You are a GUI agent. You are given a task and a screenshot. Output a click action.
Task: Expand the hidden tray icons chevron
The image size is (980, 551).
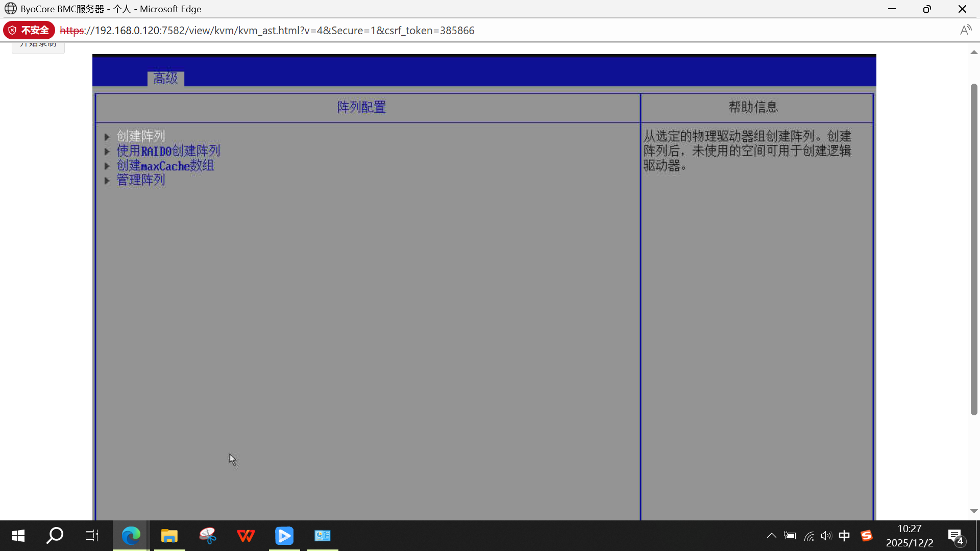coord(771,536)
